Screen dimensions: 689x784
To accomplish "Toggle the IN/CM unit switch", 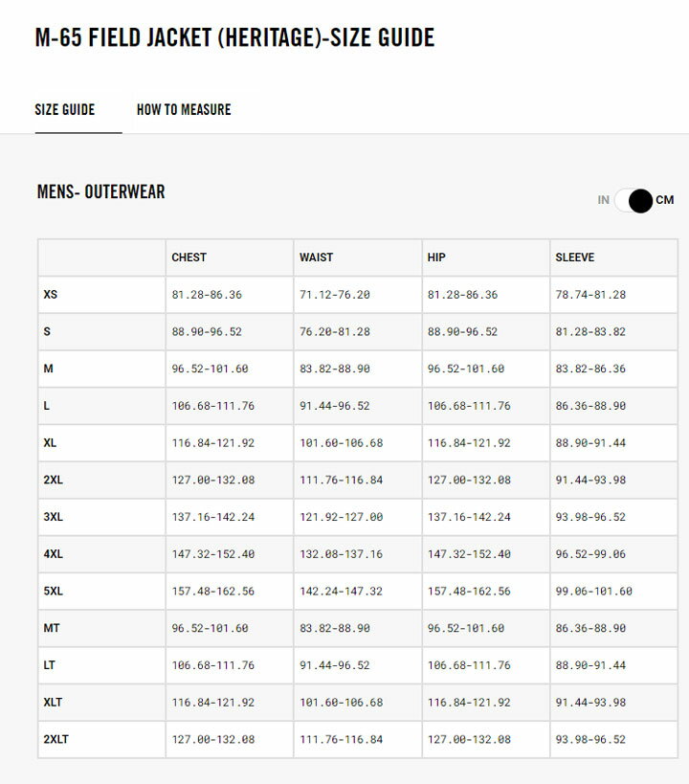I will click(x=633, y=200).
